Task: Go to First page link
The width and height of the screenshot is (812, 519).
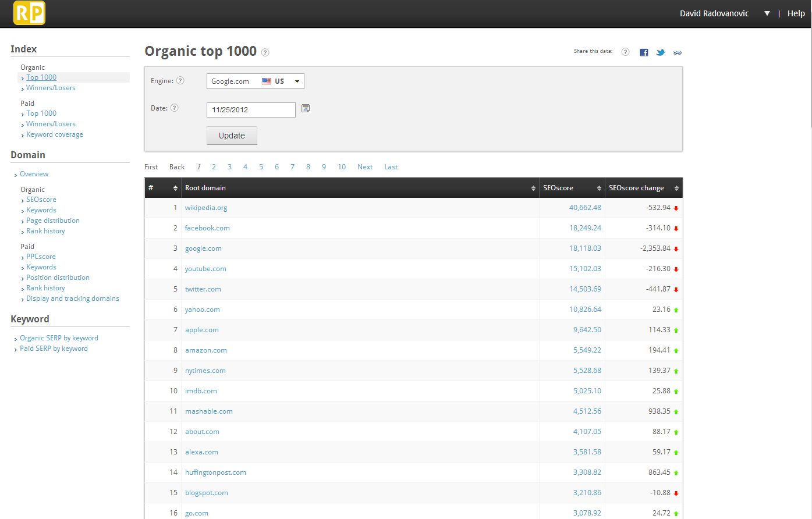Action: click(x=151, y=167)
